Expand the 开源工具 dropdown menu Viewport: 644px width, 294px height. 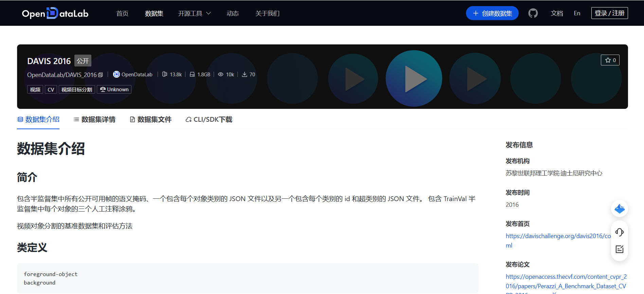195,13
